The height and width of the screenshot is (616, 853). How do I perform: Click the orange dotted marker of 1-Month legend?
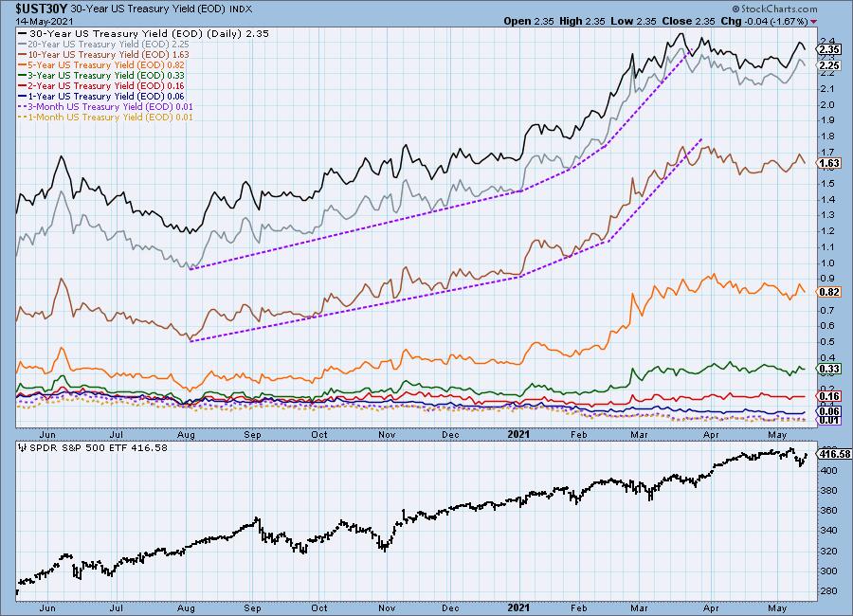coord(23,117)
